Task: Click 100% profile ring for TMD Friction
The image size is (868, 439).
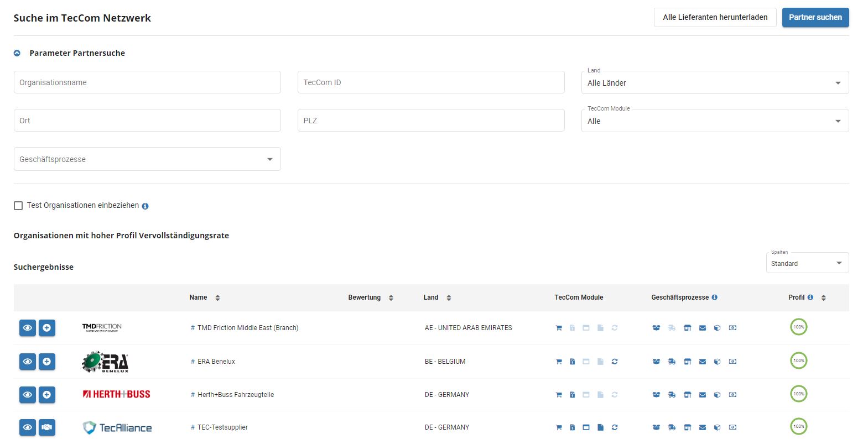Action: (798, 327)
